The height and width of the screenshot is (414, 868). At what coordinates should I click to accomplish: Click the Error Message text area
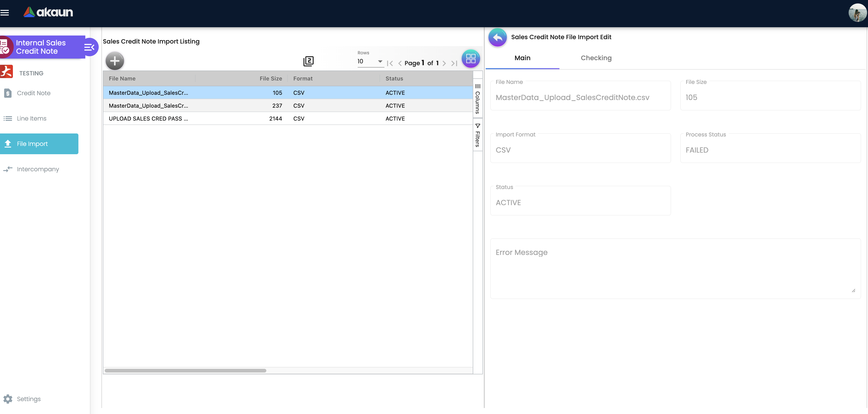(x=675, y=269)
